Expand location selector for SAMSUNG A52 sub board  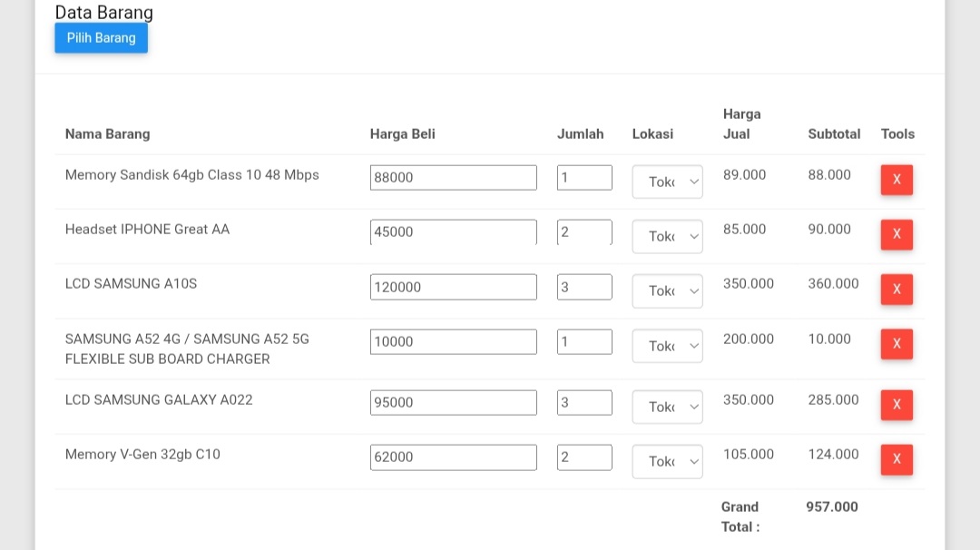point(667,346)
